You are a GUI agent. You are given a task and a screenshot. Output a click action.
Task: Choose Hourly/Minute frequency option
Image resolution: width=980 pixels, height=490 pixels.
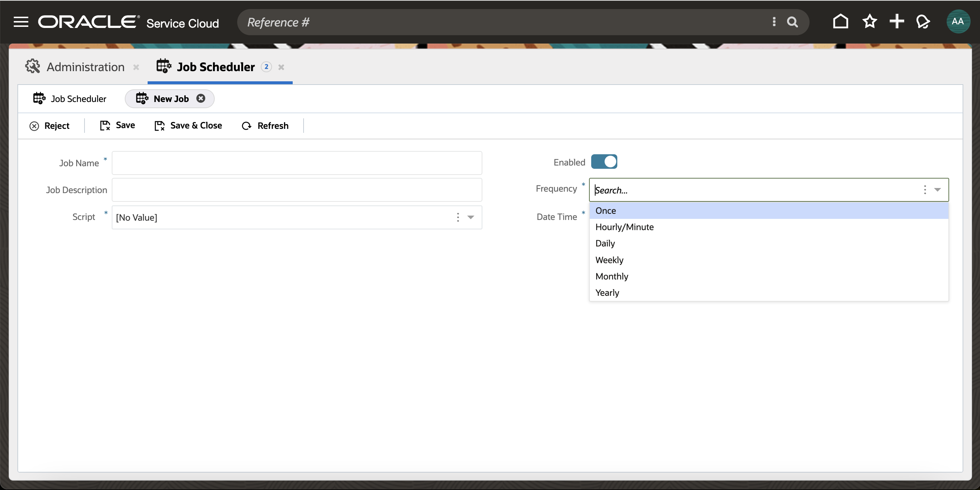pos(624,227)
